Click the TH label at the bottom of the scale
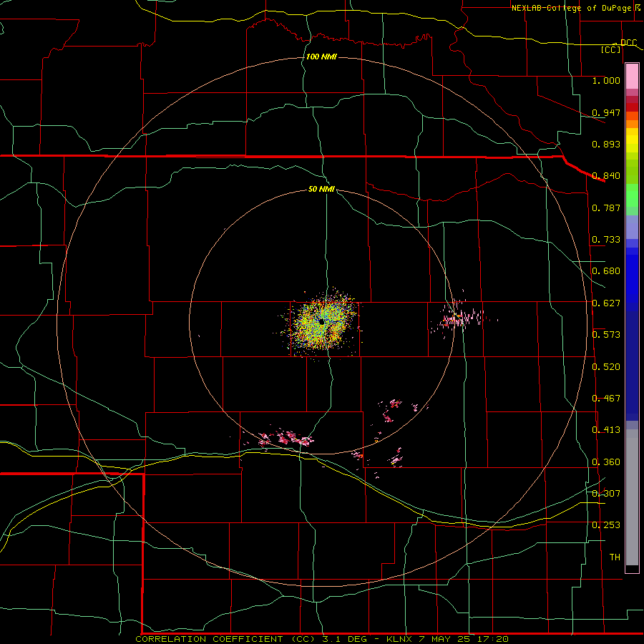Viewport: 644px width, 644px height. pyautogui.click(x=615, y=557)
